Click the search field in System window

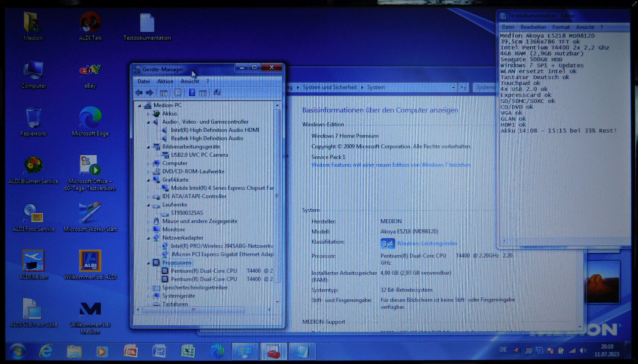(x=484, y=87)
